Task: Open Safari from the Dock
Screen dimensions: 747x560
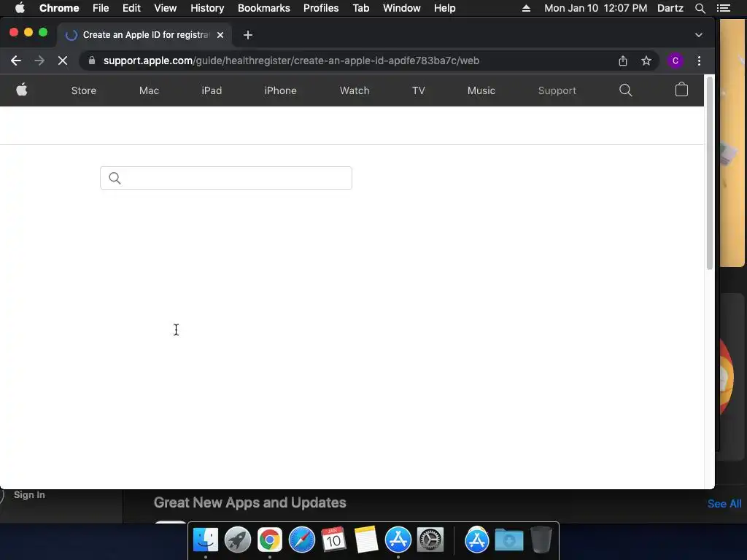Action: [x=301, y=540]
